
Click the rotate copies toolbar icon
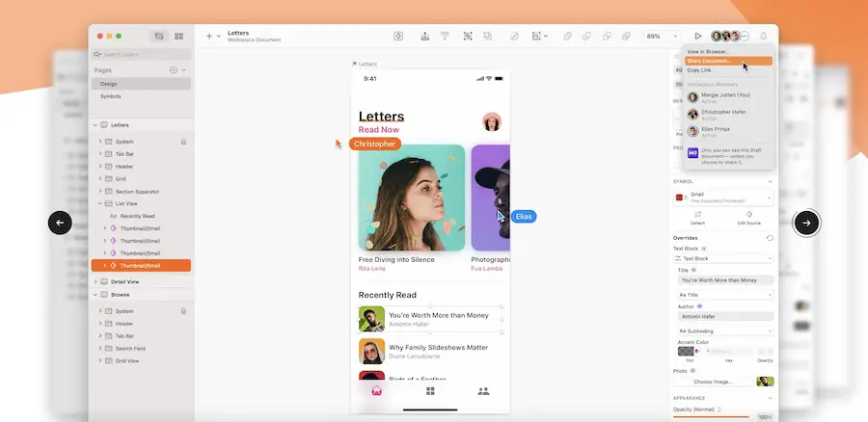click(x=487, y=36)
